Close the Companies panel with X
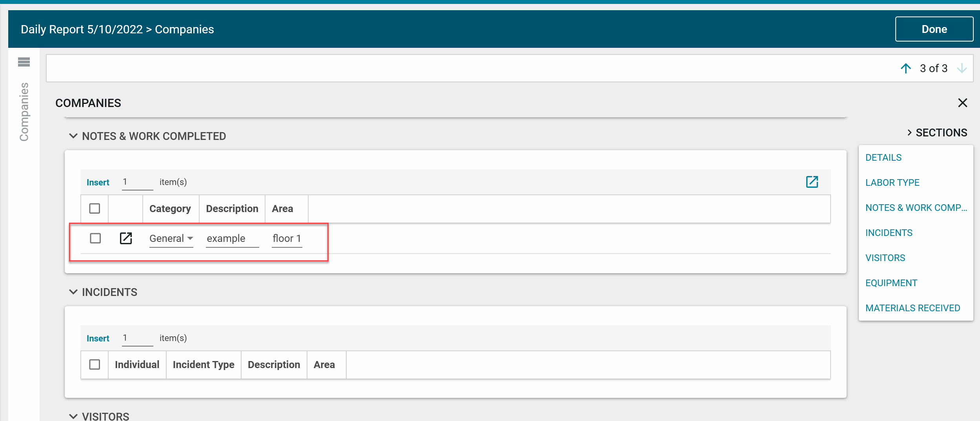 [x=962, y=103]
